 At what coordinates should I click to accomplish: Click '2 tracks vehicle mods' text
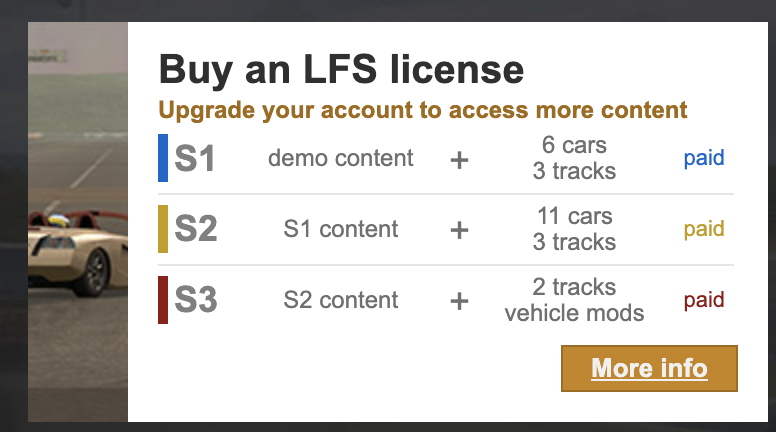(x=574, y=300)
